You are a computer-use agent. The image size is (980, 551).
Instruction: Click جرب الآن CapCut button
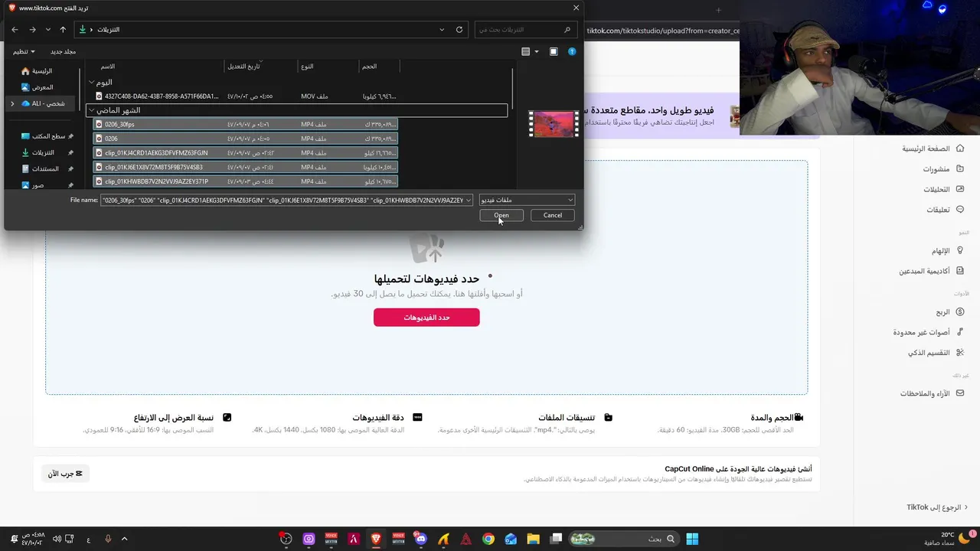point(66,474)
